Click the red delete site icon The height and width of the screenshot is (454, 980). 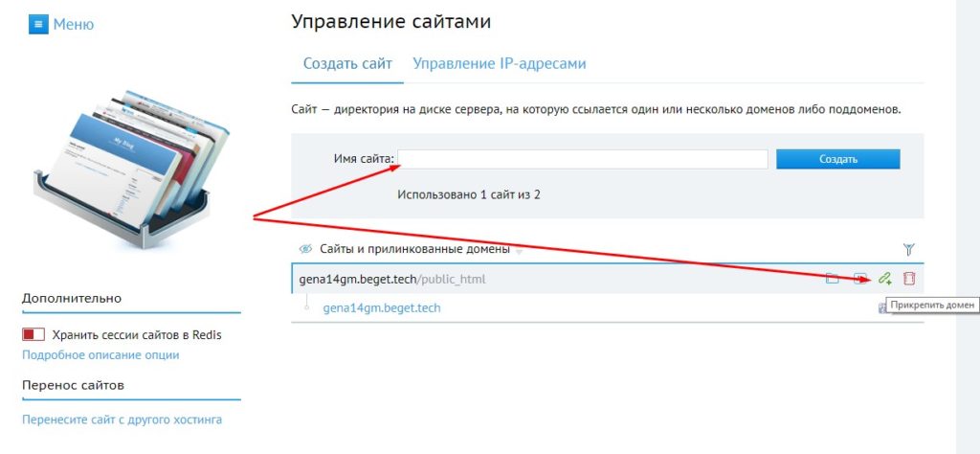pyautogui.click(x=909, y=279)
